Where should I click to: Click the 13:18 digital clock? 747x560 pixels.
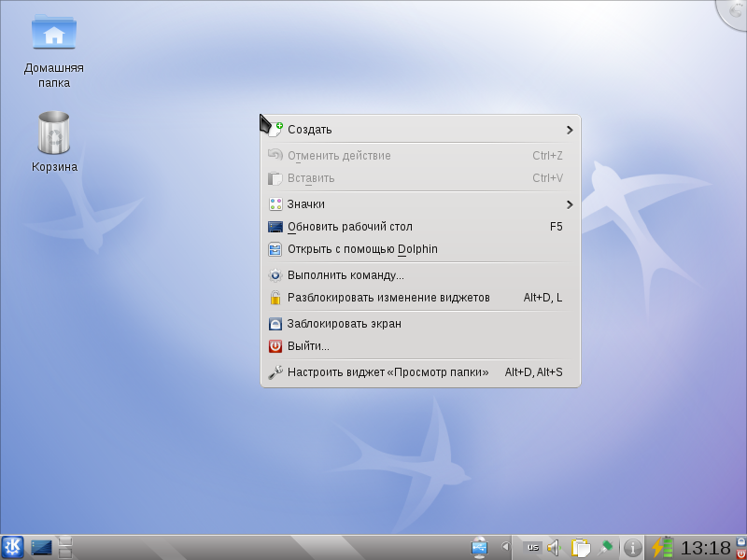point(706,548)
